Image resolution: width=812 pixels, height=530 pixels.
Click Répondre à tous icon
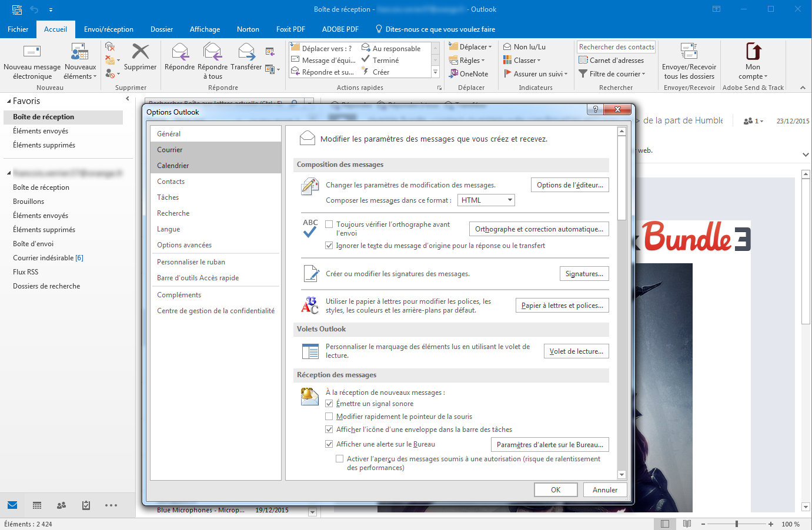point(212,52)
